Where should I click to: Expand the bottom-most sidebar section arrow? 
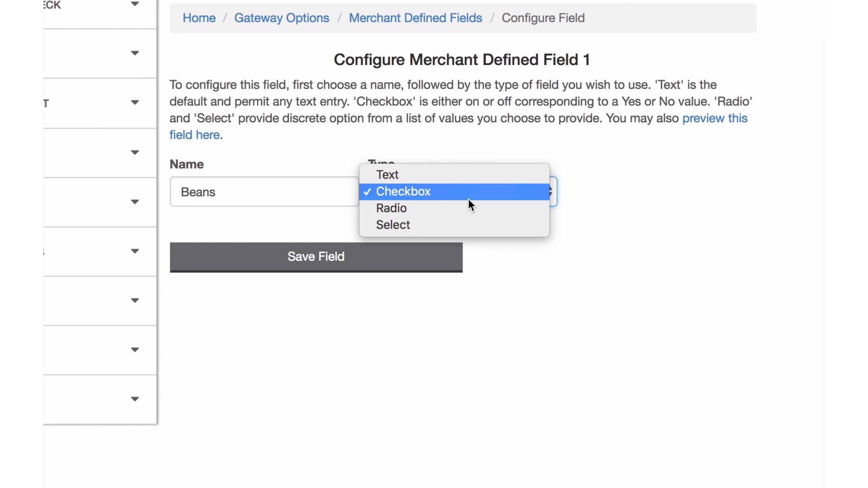pos(135,399)
